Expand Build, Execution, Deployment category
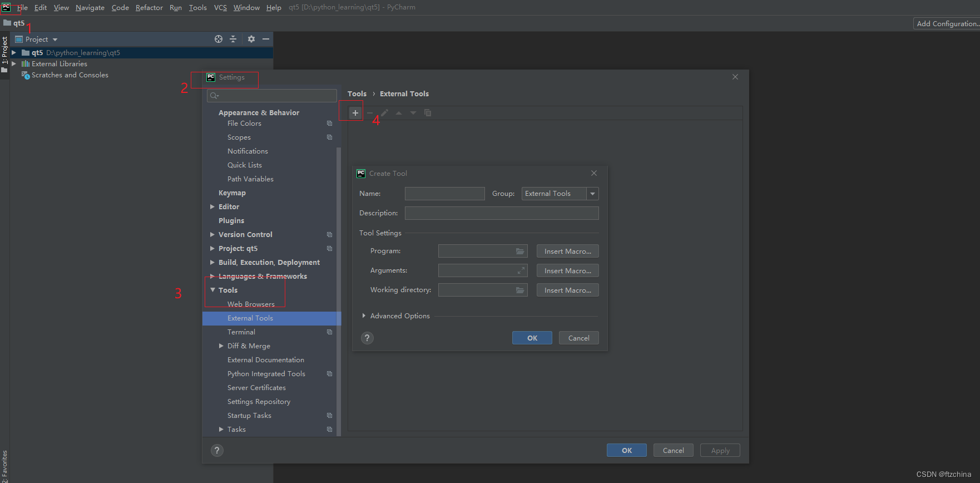The height and width of the screenshot is (483, 980). coord(212,262)
